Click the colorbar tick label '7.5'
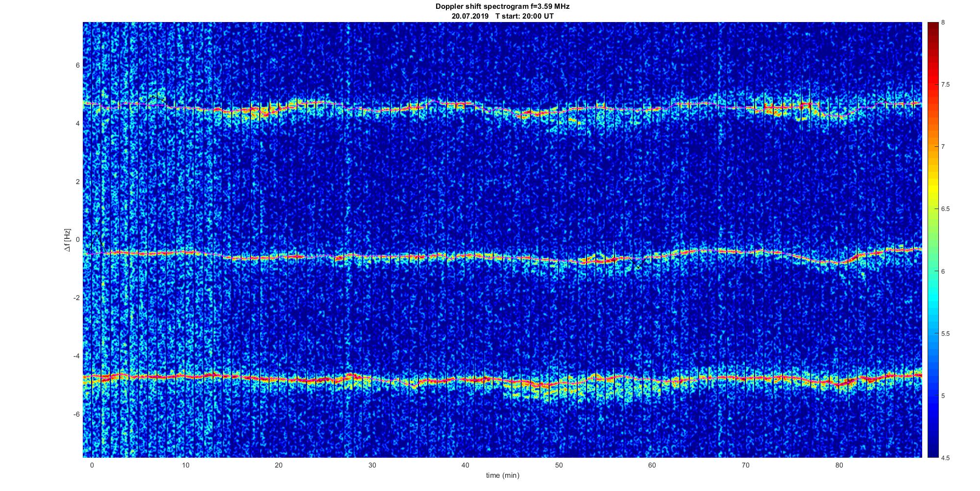Screen dimensions: 980x491 pos(945,85)
